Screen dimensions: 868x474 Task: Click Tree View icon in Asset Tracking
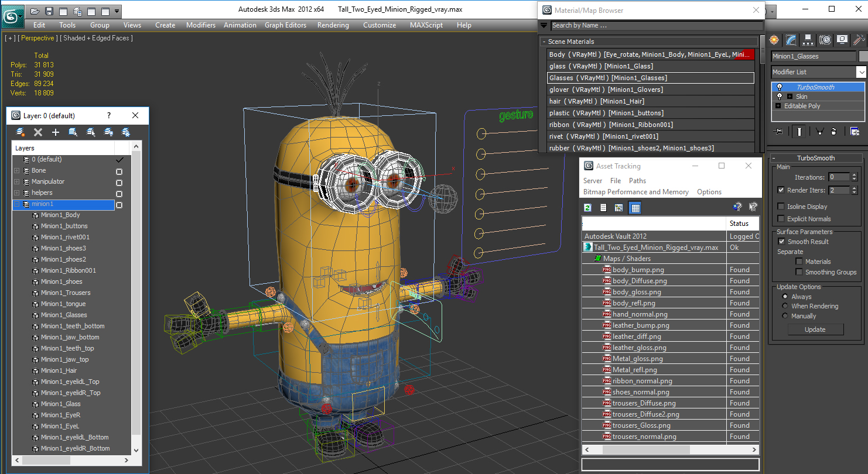(618, 207)
